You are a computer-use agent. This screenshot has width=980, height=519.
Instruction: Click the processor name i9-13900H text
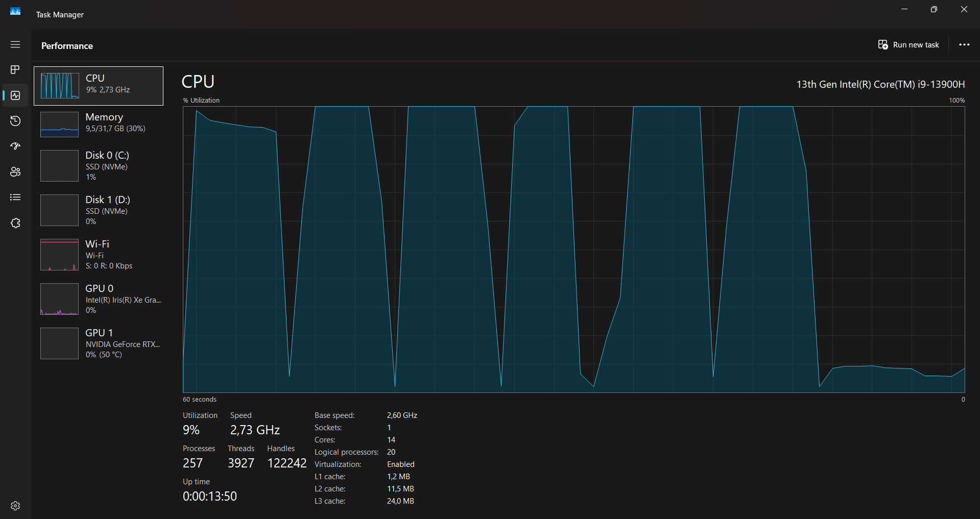tap(880, 84)
